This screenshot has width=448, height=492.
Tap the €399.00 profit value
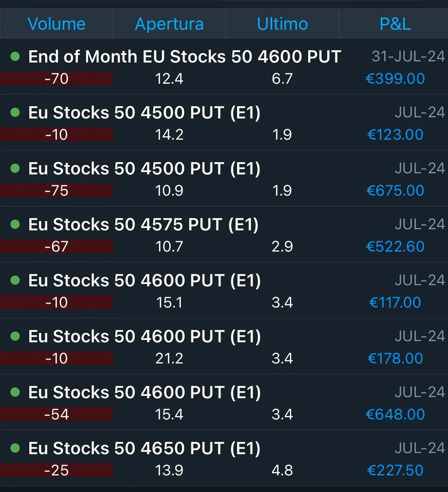395,79
